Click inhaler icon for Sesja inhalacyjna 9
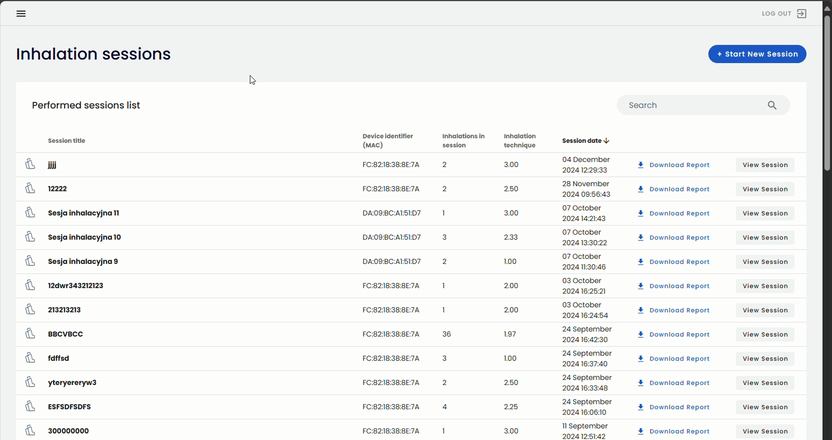 (30, 261)
